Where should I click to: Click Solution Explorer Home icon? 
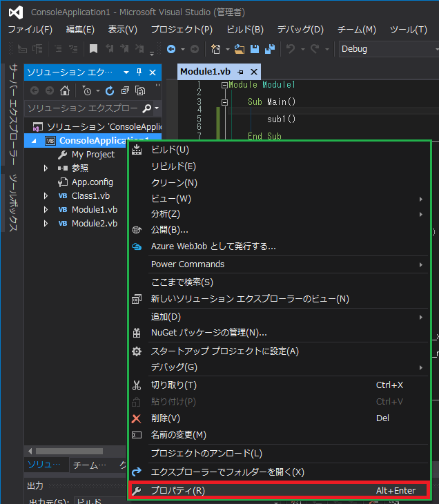tap(65, 91)
